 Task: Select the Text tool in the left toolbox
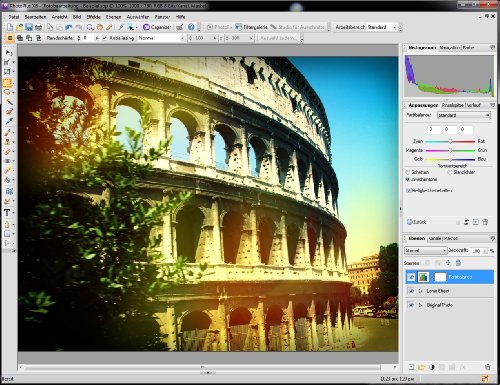[7, 212]
